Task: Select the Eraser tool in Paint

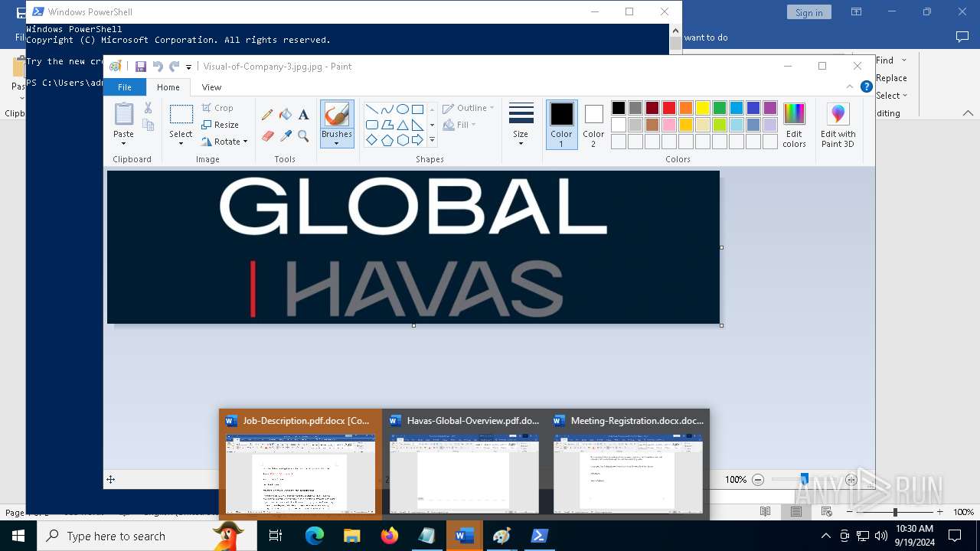Action: click(267, 136)
